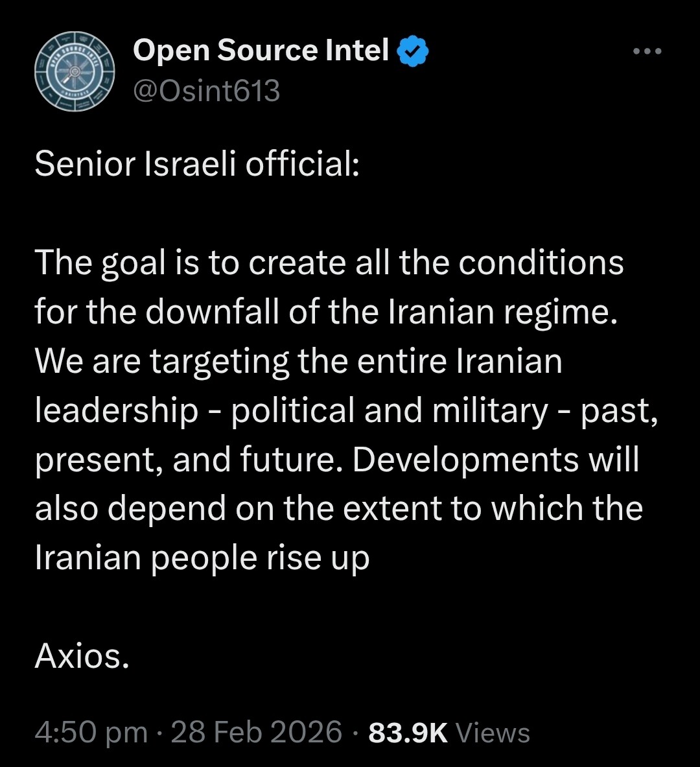700x767 pixels.
Task: Click the line starting "leadership - political"
Action: click(x=346, y=410)
